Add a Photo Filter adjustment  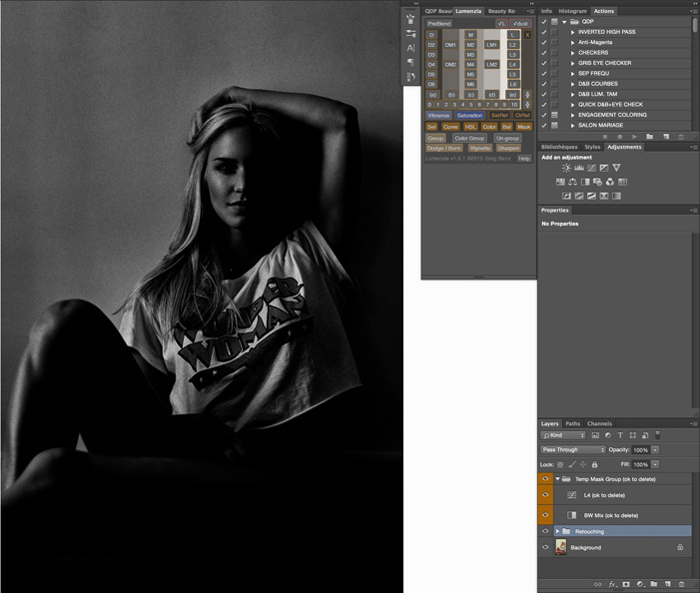597,182
